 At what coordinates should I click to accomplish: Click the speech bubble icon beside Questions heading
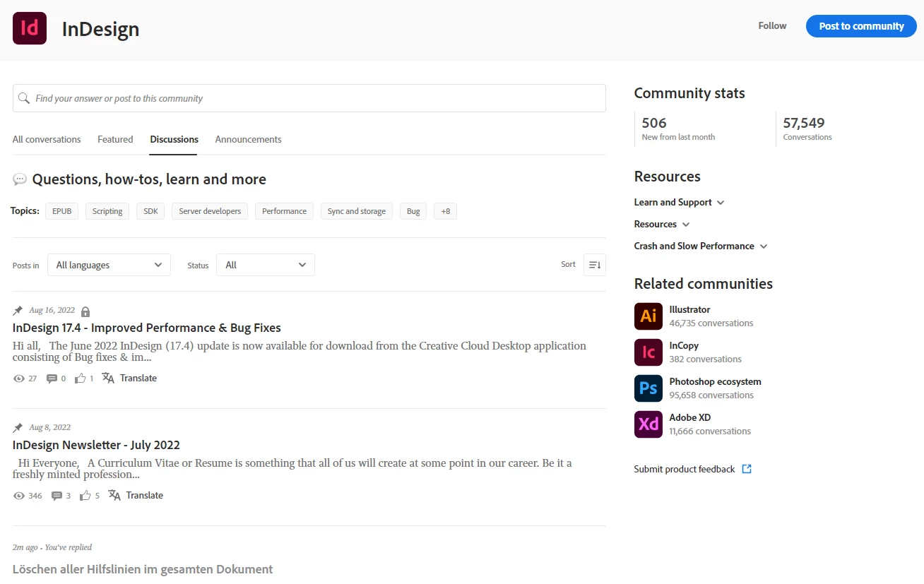[x=20, y=179]
